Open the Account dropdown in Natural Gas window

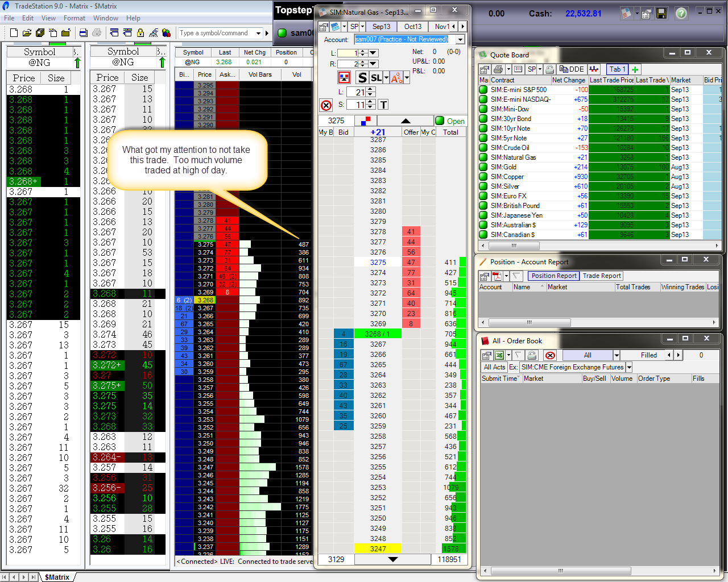[x=460, y=39]
